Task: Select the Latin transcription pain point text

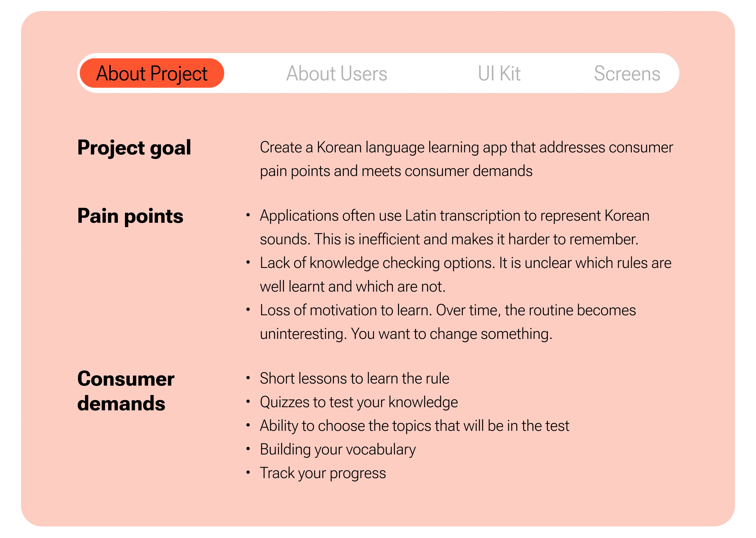Action: coord(454,227)
